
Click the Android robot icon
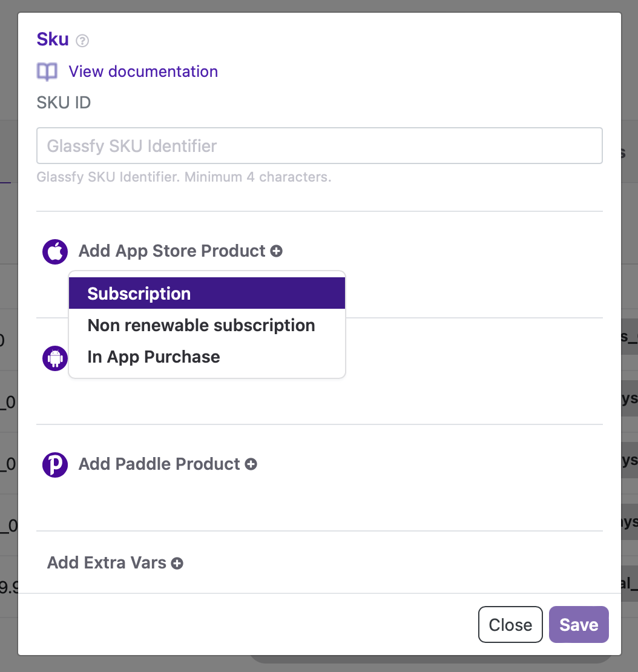(x=54, y=358)
